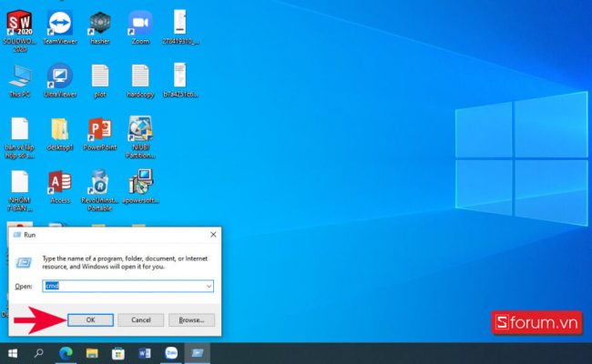Open Microsoft Edge from the taskbar
This screenshot has height=364, width=592.
[65, 352]
